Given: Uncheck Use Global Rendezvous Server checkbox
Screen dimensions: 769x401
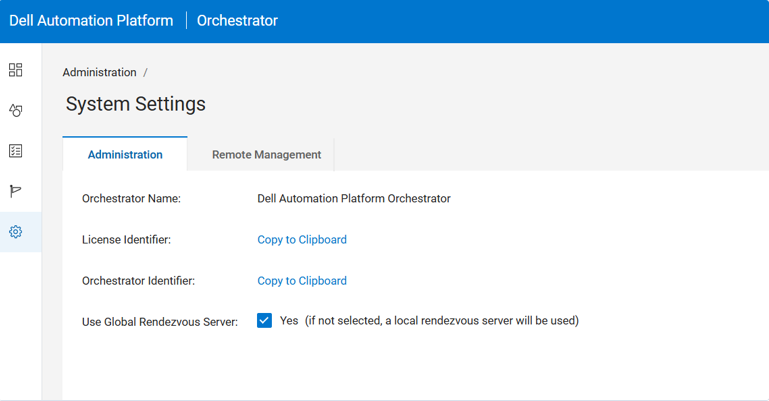Looking at the screenshot, I should click(x=264, y=321).
